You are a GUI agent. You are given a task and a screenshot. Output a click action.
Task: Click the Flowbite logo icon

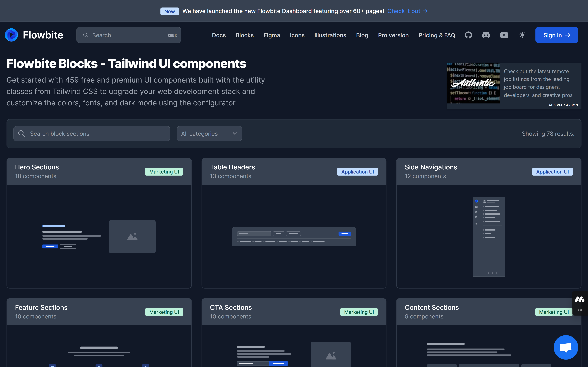[11, 35]
